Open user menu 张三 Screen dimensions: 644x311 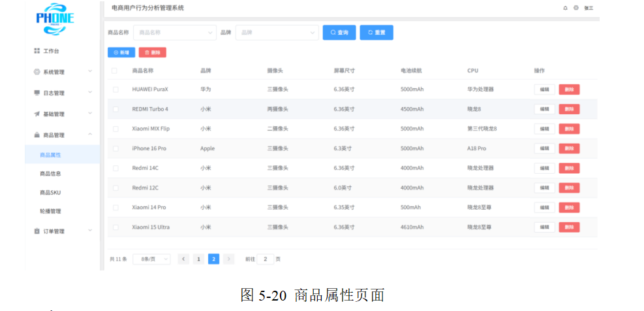[589, 8]
